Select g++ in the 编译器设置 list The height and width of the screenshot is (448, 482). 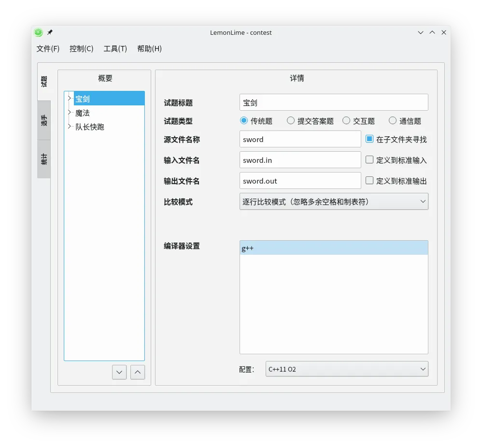[x=334, y=247]
